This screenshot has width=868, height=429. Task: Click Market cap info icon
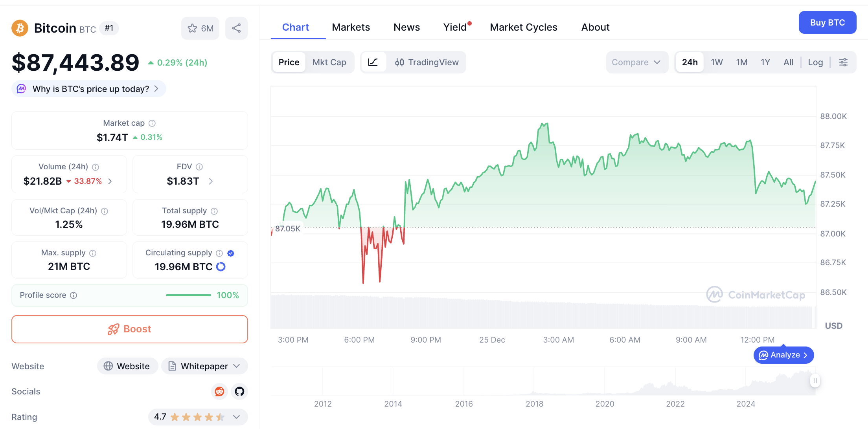coord(152,123)
